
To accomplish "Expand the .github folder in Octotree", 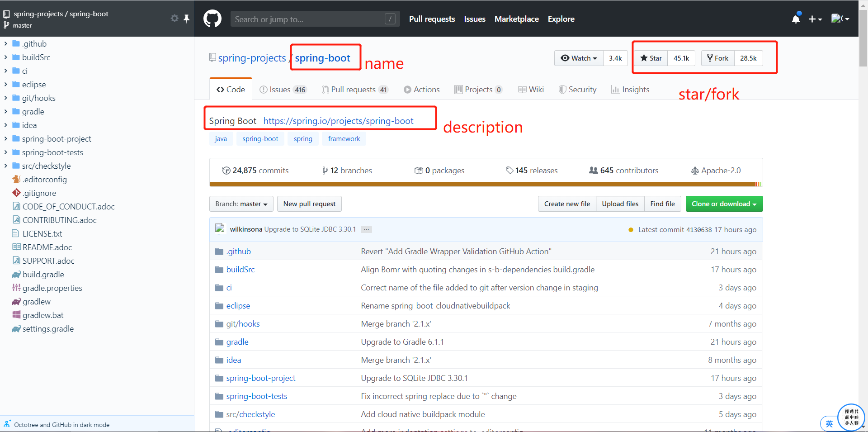I will (x=6, y=44).
